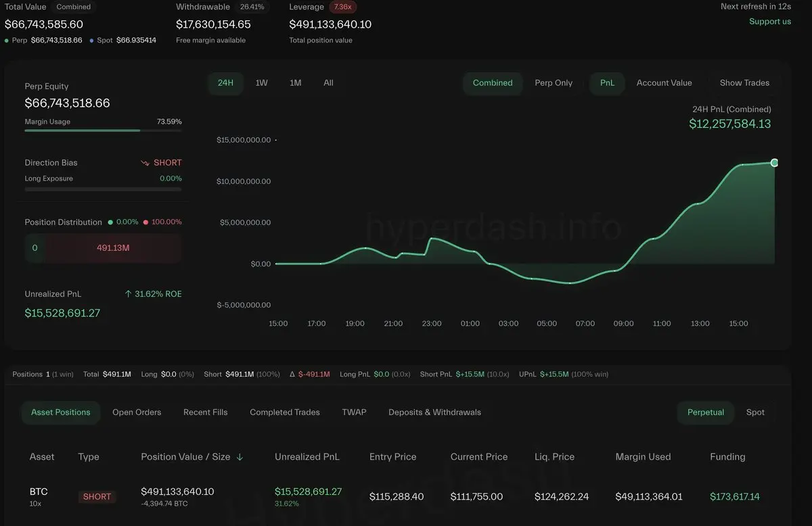The image size is (812, 526).
Task: Click the green ROE up-arrow icon
Action: click(129, 294)
